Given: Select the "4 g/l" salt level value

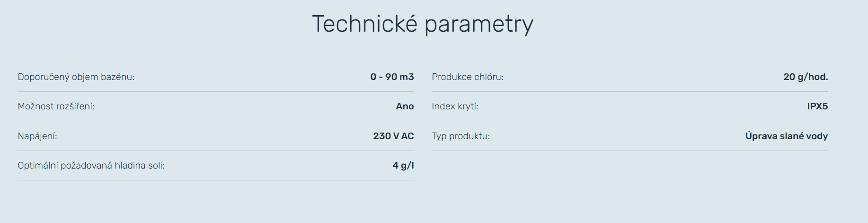Looking at the screenshot, I should [x=403, y=165].
